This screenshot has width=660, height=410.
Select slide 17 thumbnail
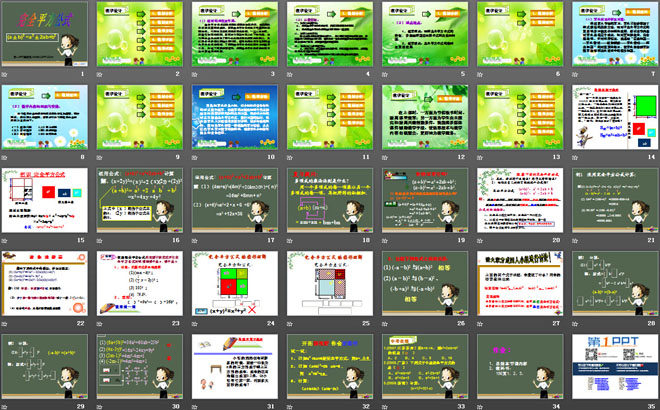click(x=235, y=200)
